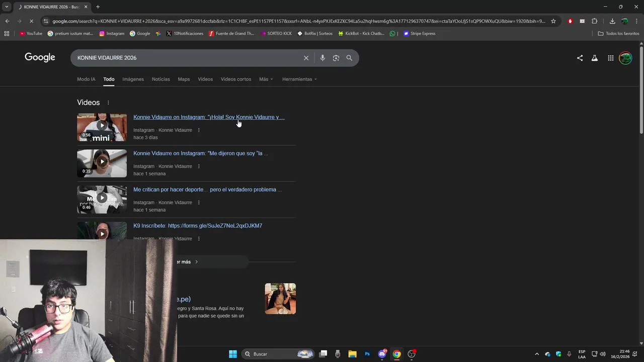Start voice search with microphone icon
The image size is (644, 362).
[323, 58]
